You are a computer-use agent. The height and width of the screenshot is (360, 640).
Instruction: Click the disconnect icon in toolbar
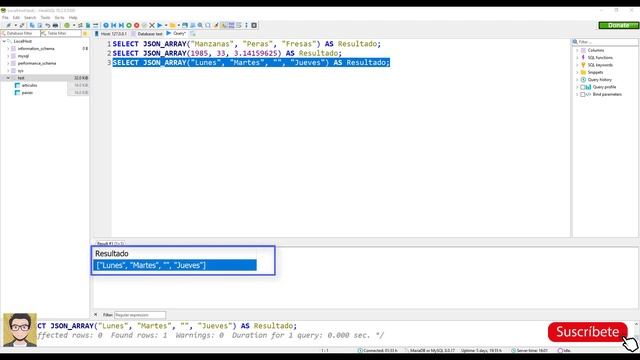pos(22,25)
